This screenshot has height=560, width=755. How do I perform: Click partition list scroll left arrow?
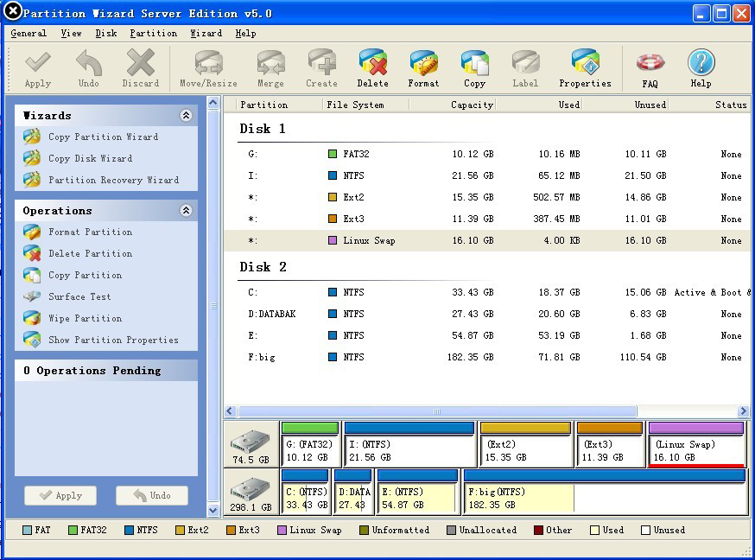pyautogui.click(x=230, y=411)
